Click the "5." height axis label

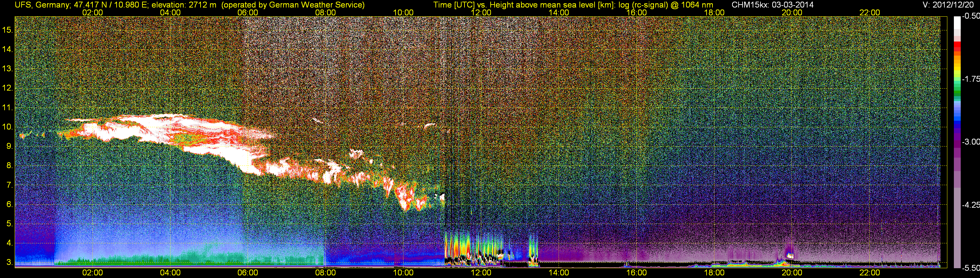tap(10, 223)
